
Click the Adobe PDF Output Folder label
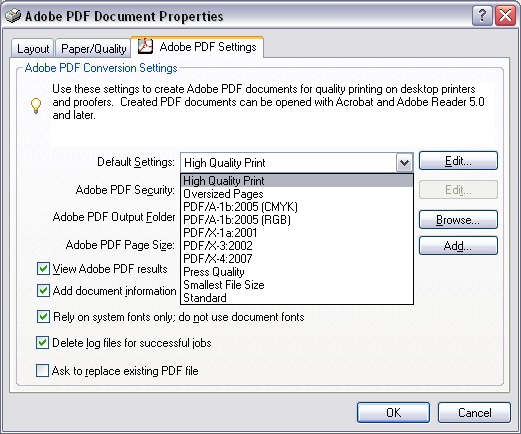(114, 217)
